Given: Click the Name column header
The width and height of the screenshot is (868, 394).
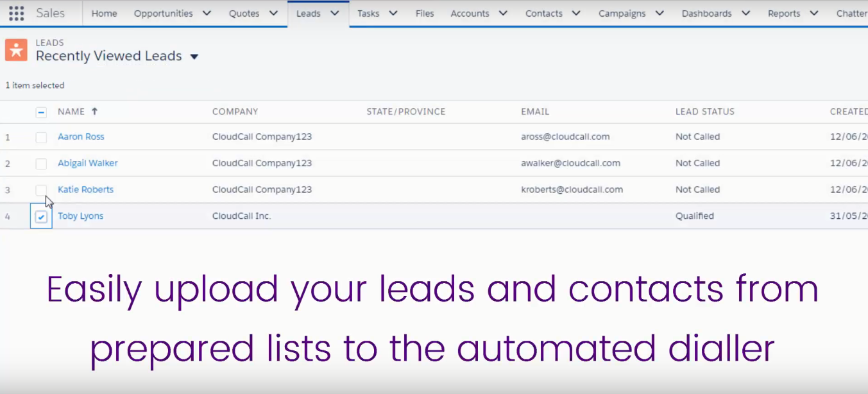Looking at the screenshot, I should [71, 112].
